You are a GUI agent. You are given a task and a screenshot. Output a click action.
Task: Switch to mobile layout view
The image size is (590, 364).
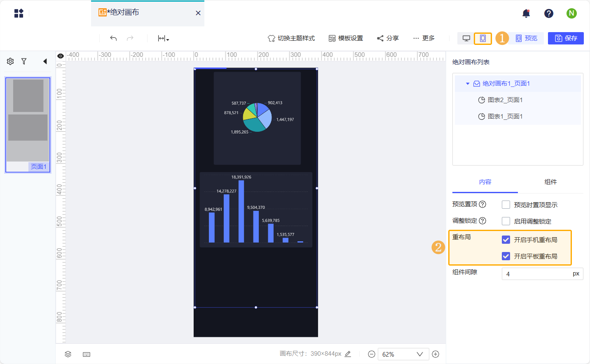(483, 38)
